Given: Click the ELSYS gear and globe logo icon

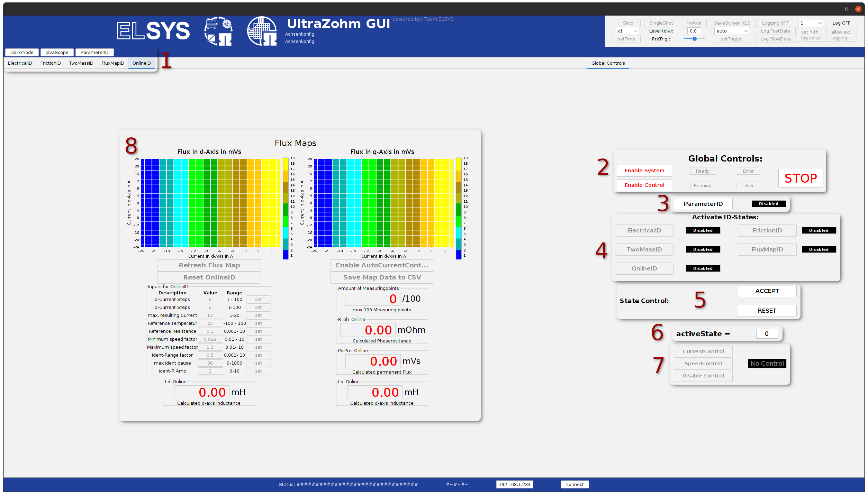Looking at the screenshot, I should pos(218,31).
